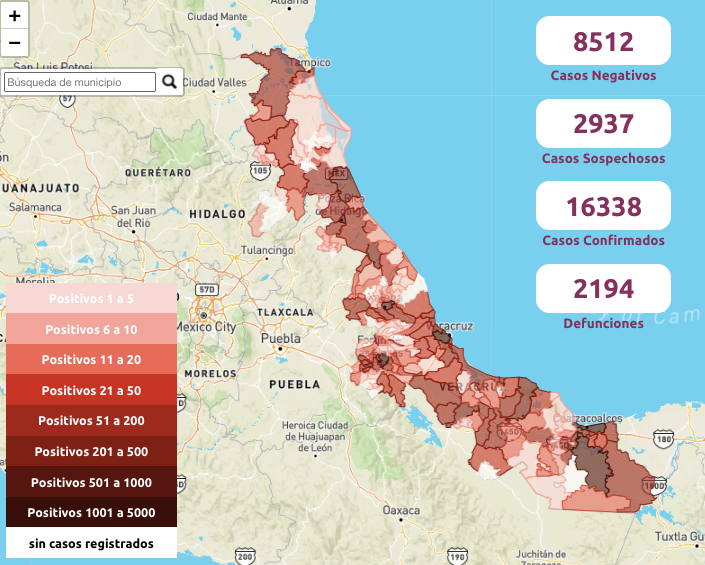Image resolution: width=705 pixels, height=565 pixels.
Task: Click the Heroica Ciudad de Huajuapan label
Action: [x=315, y=436]
